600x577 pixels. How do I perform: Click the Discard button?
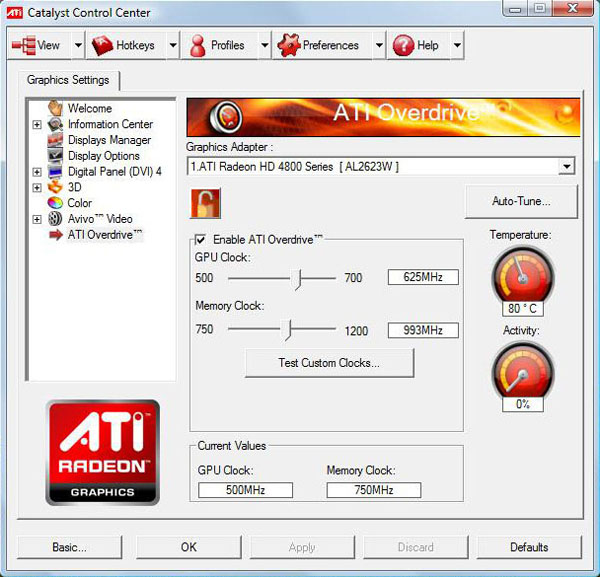(x=416, y=547)
